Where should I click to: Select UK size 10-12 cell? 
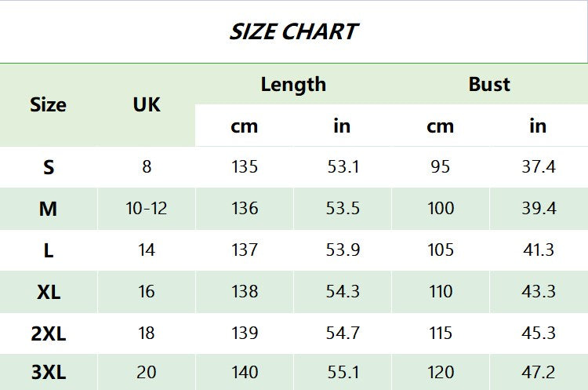click(146, 209)
